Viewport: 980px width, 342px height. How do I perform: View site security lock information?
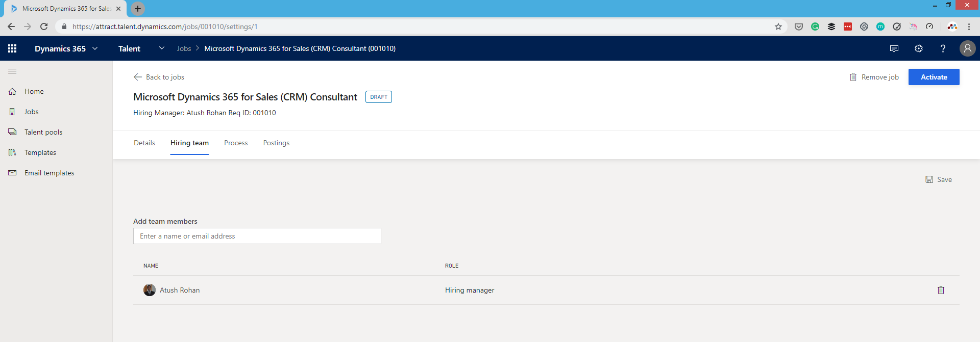[64, 27]
